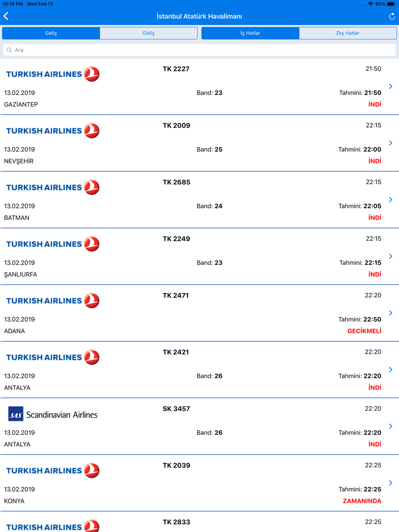Image resolution: width=399 pixels, height=532 pixels.
Task: Switch to Geliş arrivals segment
Action: click(x=51, y=33)
